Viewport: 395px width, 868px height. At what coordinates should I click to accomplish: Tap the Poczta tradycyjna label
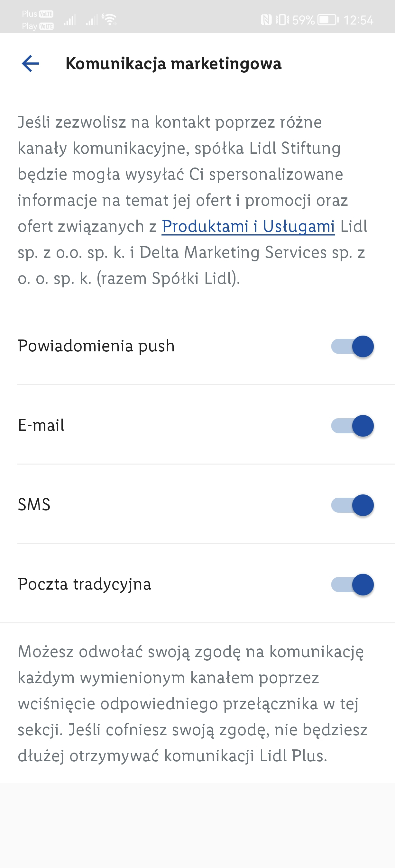pos(85,584)
